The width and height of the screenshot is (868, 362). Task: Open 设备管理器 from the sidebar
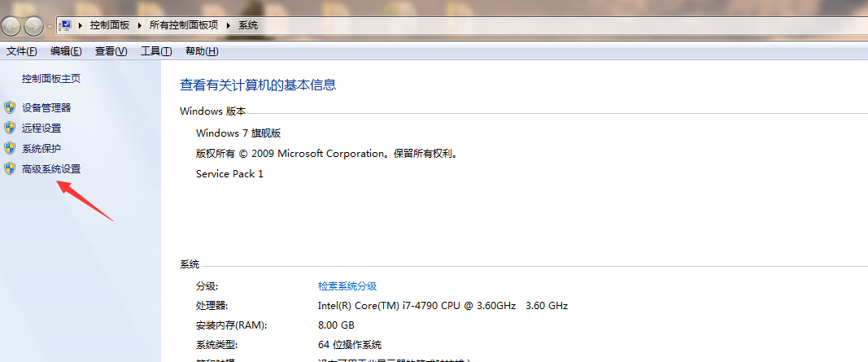(46, 108)
